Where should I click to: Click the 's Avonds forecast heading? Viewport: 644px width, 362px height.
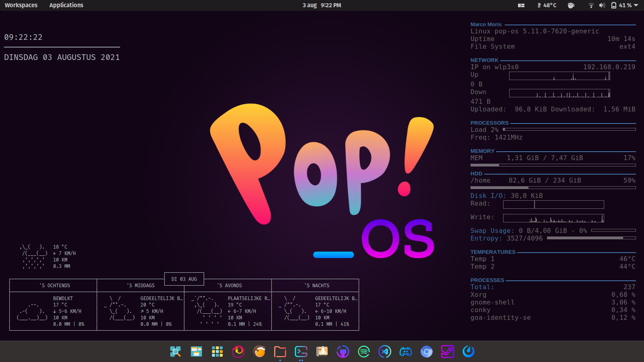point(229,286)
